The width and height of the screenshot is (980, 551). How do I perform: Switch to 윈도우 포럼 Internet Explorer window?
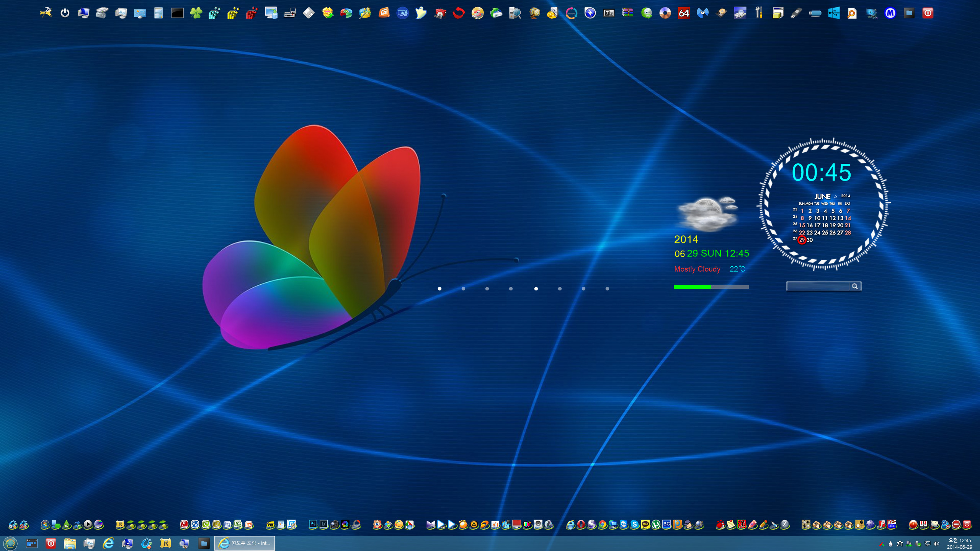(245, 543)
